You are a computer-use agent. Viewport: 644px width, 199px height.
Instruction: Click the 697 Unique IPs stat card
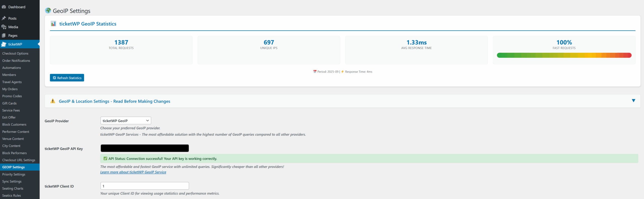point(269,50)
